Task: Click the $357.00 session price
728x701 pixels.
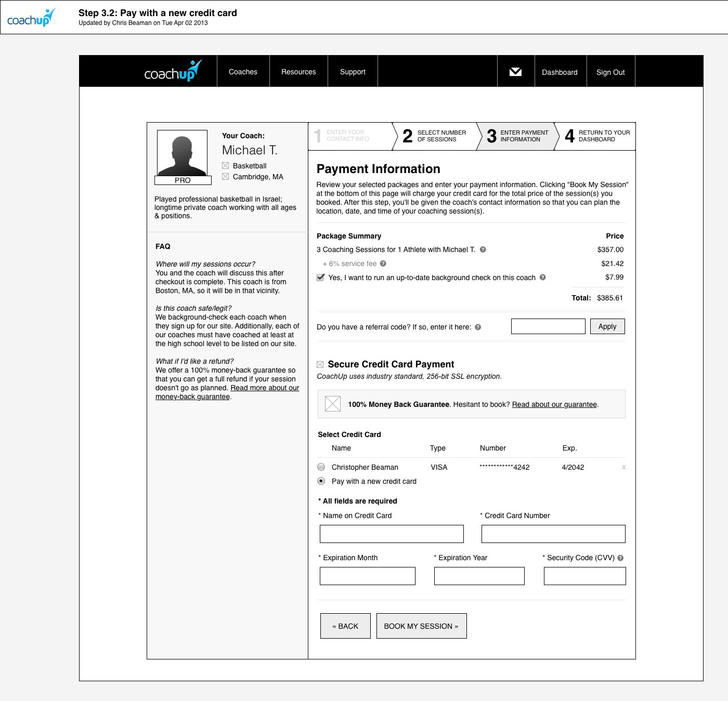Action: coord(610,249)
